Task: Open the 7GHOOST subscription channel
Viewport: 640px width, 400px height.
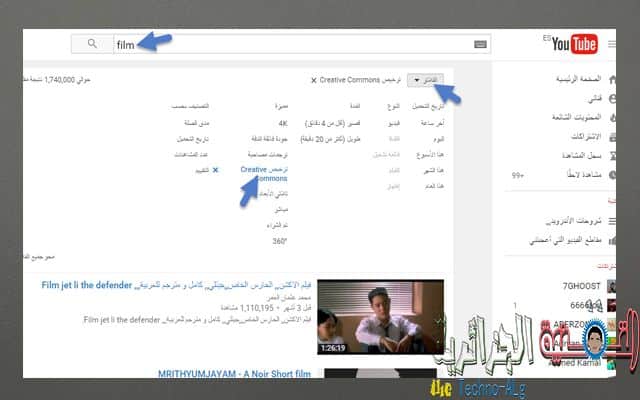Action: point(581,286)
